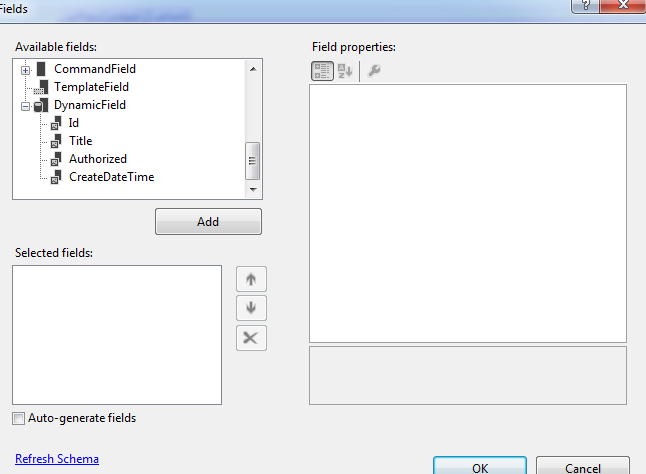
Task: Select the Title field in the tree
Action: pyautogui.click(x=81, y=141)
